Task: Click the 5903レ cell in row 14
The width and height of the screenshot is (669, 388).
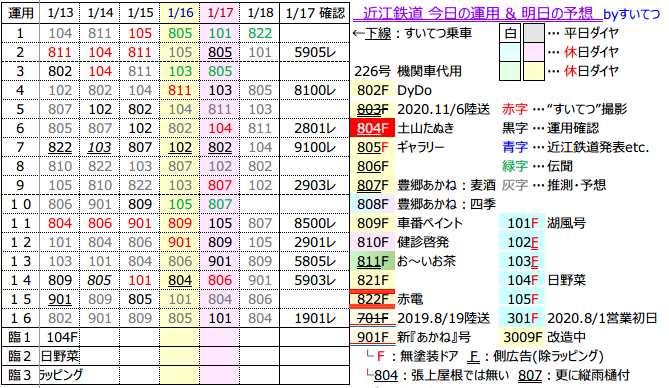Action: coord(315,280)
